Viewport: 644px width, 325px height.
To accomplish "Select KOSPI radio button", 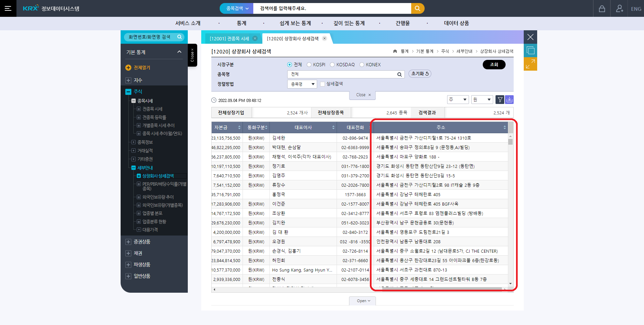I will [309, 65].
